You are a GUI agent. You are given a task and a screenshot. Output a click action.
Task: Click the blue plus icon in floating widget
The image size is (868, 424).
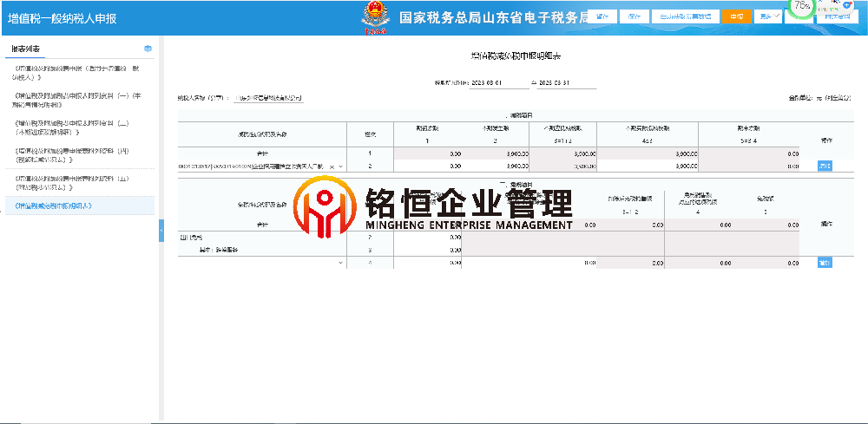[847, 4]
